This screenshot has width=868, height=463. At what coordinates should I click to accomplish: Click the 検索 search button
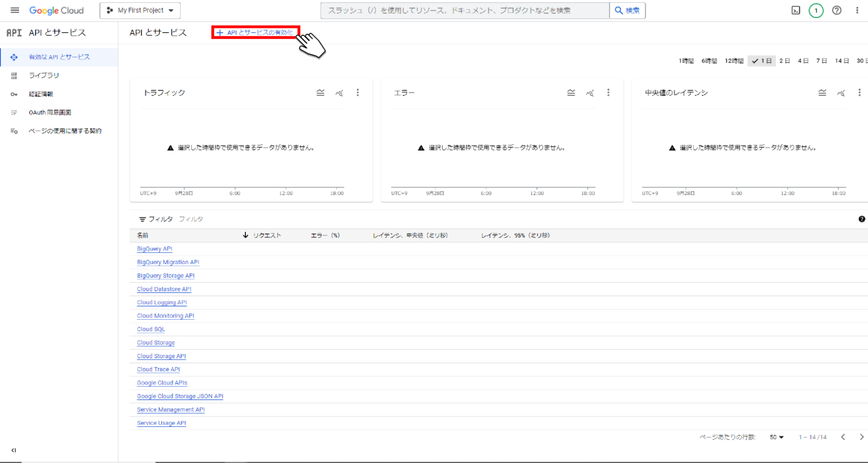627,10
